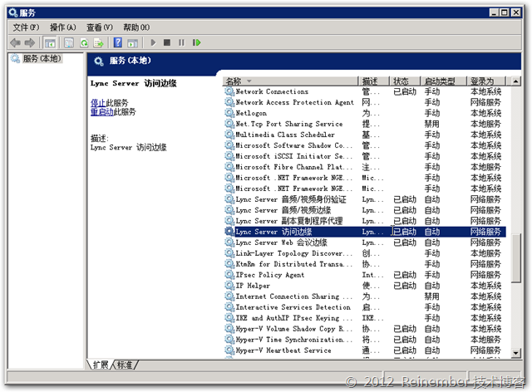Screen dimensions: 532x392
Task: Sort by the 状态 column header
Action: point(405,81)
